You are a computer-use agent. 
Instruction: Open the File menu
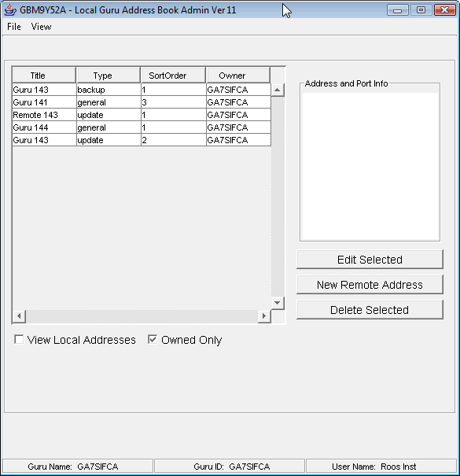[x=14, y=27]
